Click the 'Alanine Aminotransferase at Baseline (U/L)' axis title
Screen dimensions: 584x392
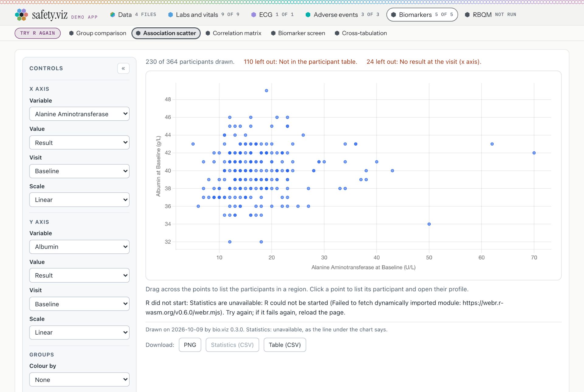[363, 267]
